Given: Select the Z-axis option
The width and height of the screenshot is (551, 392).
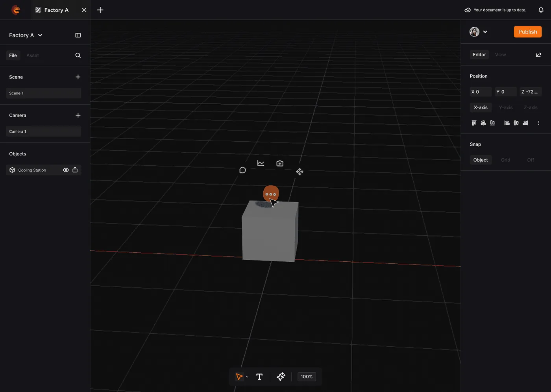Looking at the screenshot, I should (531, 107).
